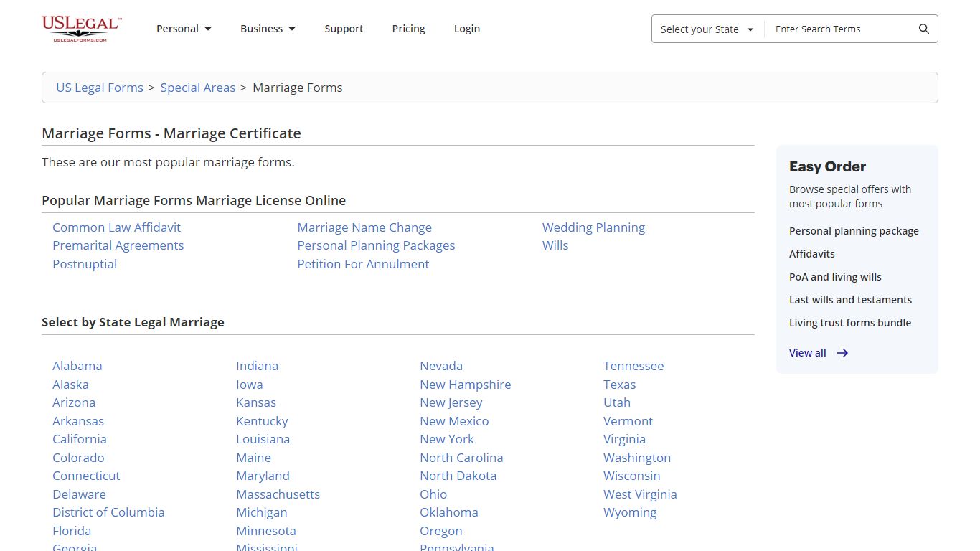Image resolution: width=980 pixels, height=551 pixels.
Task: Choose Colorado from state list
Action: coord(78,458)
